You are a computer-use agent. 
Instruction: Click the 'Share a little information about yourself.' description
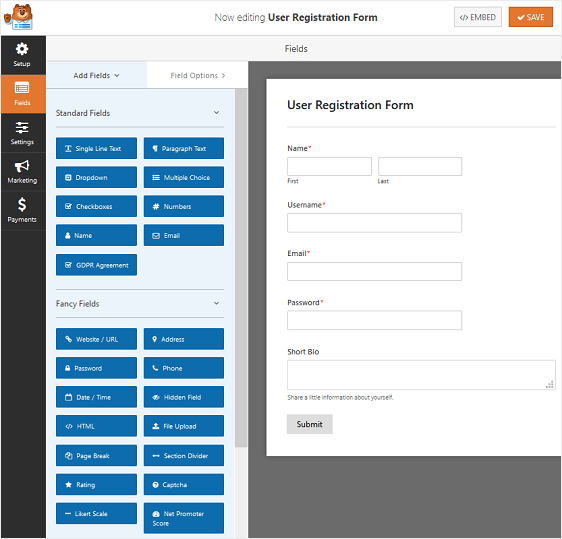pyautogui.click(x=340, y=397)
